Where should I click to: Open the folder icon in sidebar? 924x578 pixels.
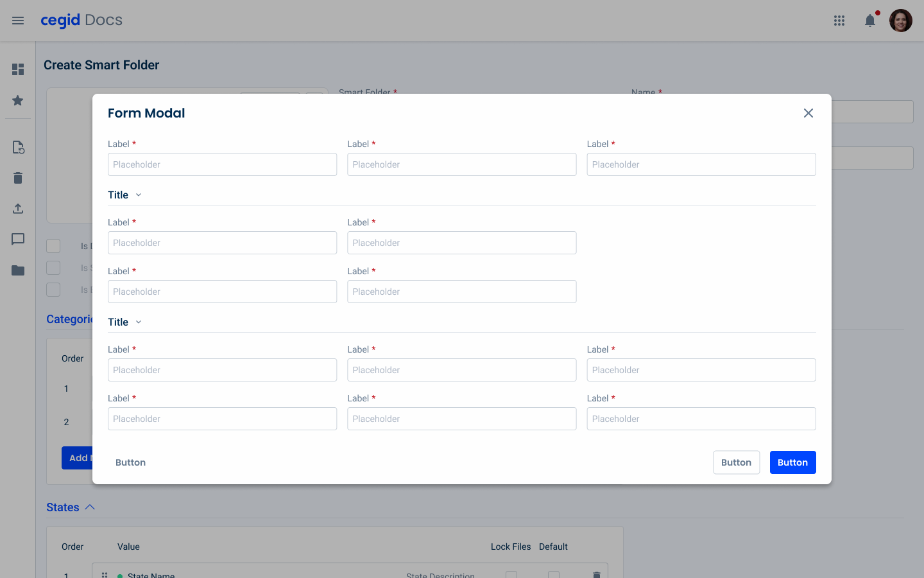pos(18,270)
